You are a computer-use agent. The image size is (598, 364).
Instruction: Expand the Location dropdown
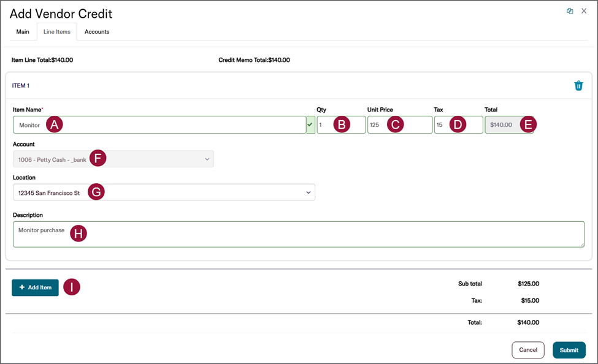tap(308, 192)
